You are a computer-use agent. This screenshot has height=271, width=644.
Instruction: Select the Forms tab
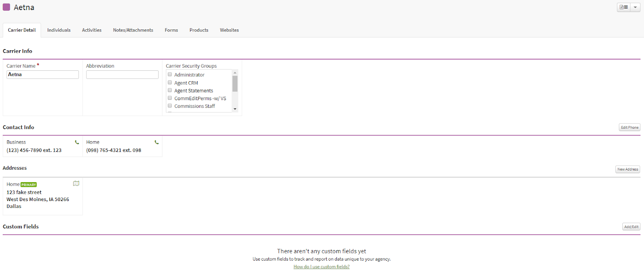pyautogui.click(x=171, y=30)
